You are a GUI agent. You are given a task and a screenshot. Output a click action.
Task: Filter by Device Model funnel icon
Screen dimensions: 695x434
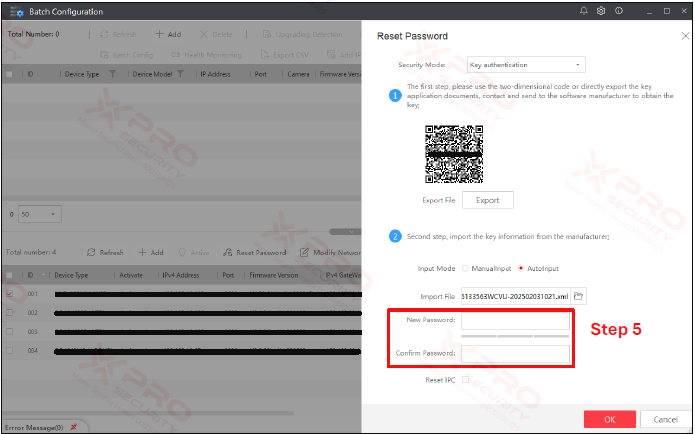click(180, 74)
